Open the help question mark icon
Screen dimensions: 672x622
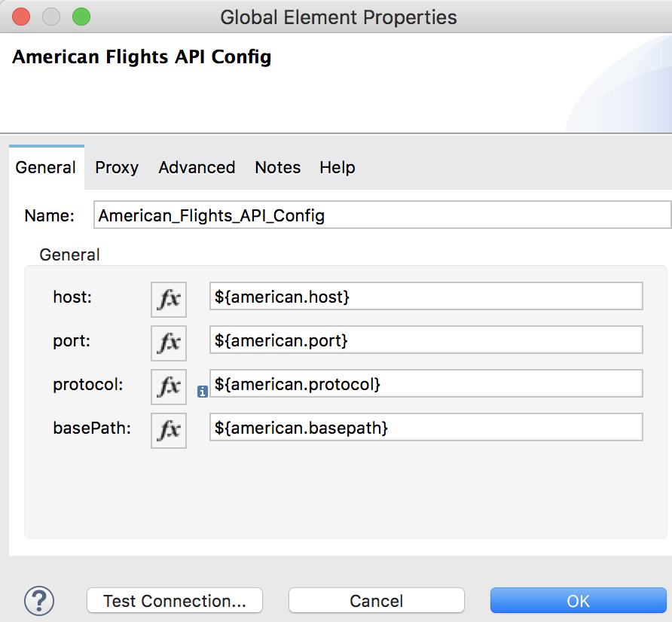(x=39, y=601)
